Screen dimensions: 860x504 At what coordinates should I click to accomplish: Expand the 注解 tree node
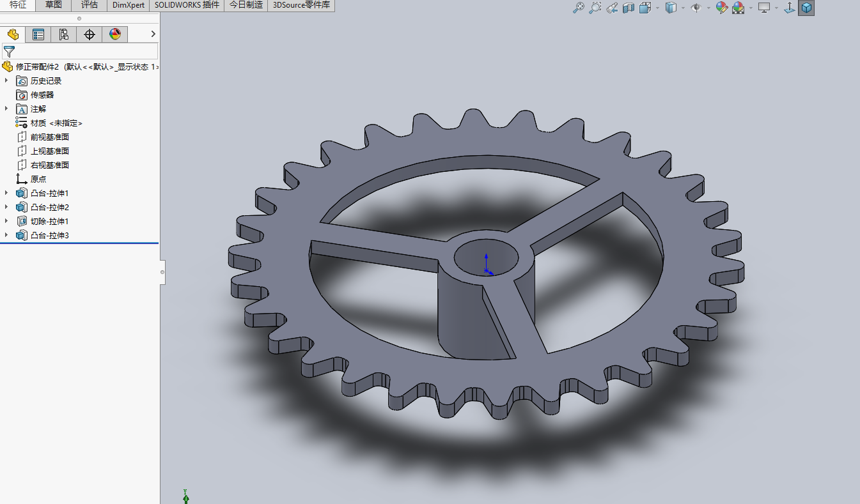click(x=6, y=109)
